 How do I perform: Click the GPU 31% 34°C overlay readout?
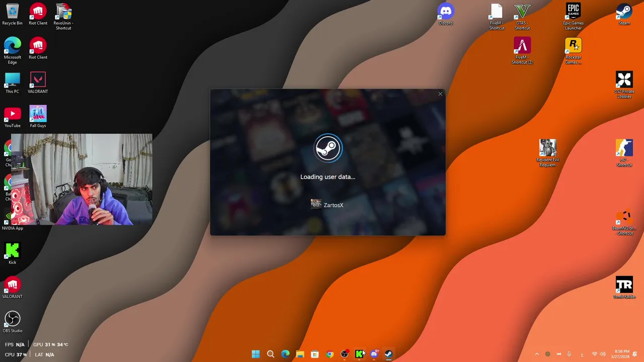coord(50,344)
